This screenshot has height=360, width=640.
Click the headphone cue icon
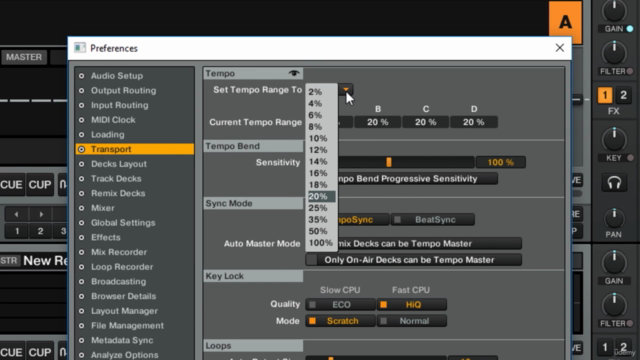click(x=614, y=183)
